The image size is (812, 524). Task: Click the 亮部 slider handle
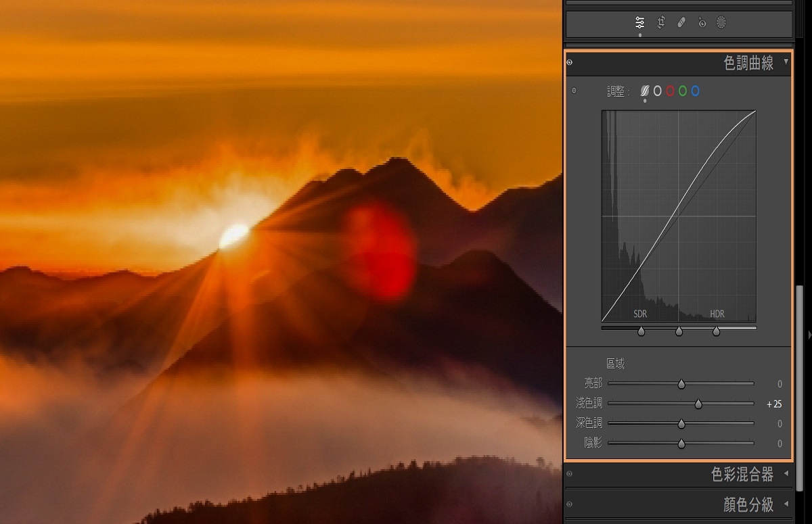681,384
